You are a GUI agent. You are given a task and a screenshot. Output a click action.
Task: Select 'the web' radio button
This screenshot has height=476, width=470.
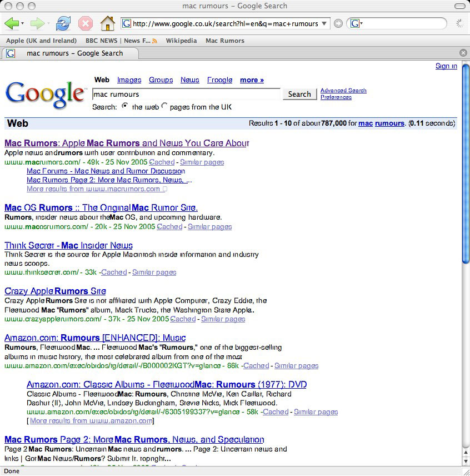(x=124, y=106)
